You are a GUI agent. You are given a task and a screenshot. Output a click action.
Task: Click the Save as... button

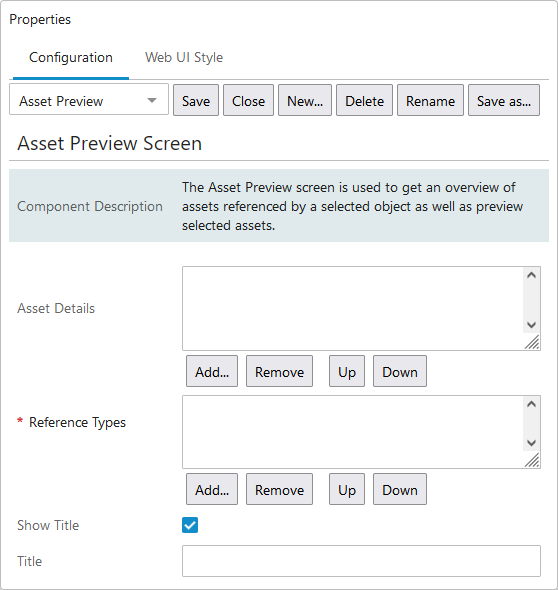click(503, 100)
